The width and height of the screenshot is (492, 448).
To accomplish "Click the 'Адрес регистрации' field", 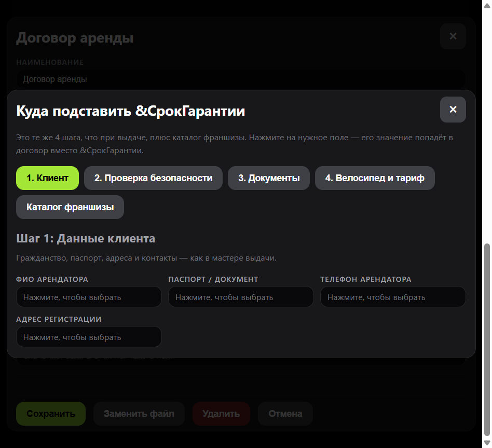I will tap(89, 336).
